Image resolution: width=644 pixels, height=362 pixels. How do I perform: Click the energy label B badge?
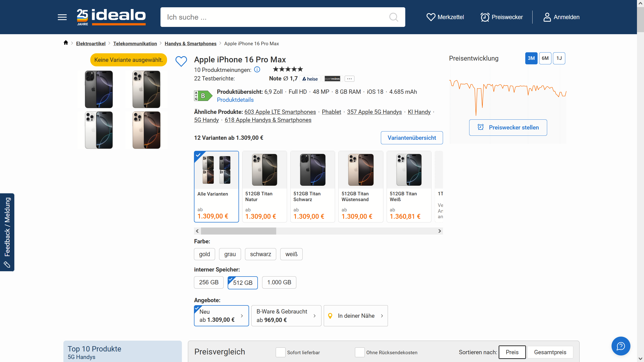pos(203,96)
